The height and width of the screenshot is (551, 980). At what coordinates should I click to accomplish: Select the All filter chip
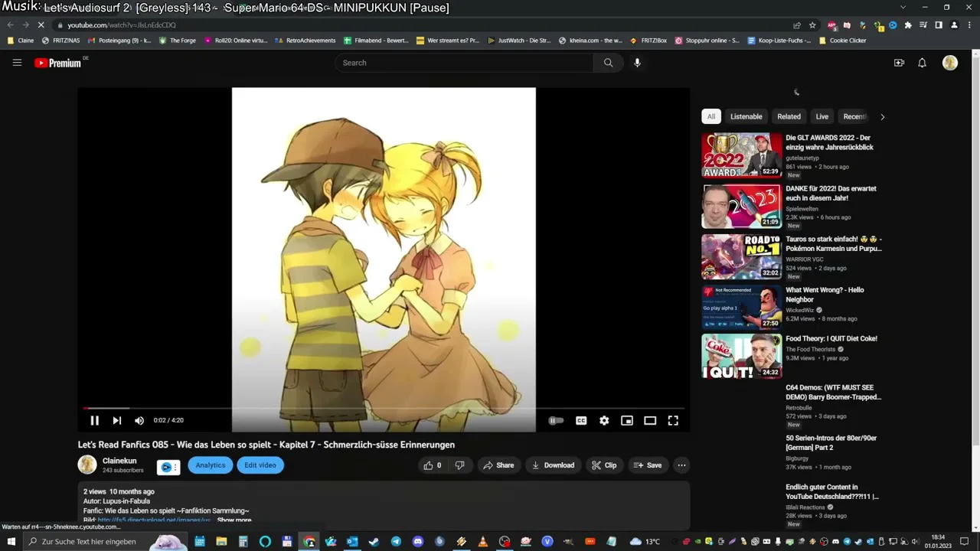point(711,116)
